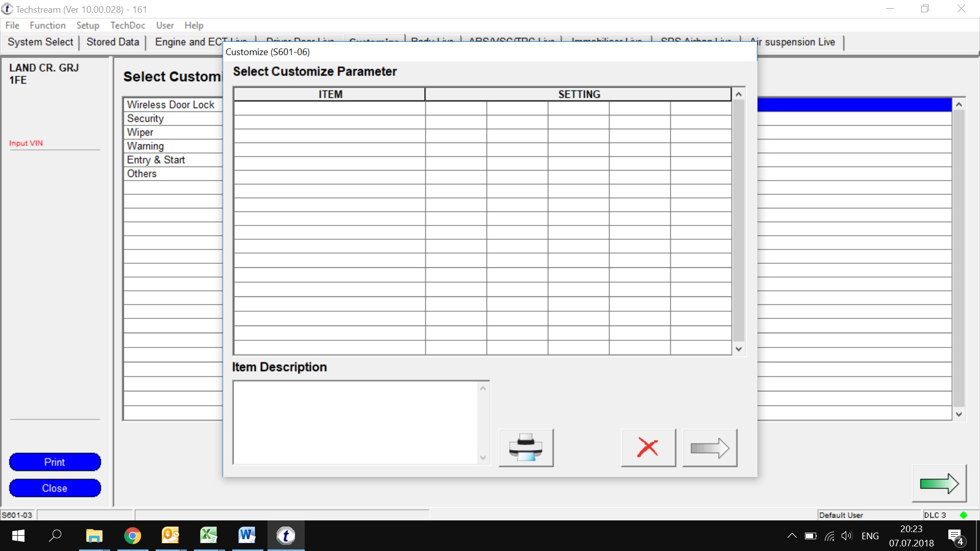The height and width of the screenshot is (551, 980).
Task: Scroll up in the parameter list
Action: (x=739, y=94)
